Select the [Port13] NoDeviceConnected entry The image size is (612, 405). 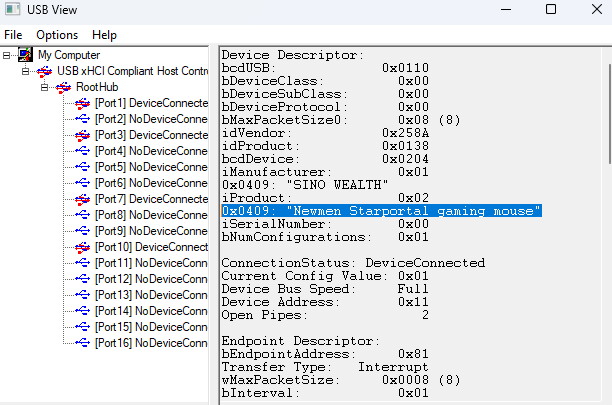click(151, 295)
